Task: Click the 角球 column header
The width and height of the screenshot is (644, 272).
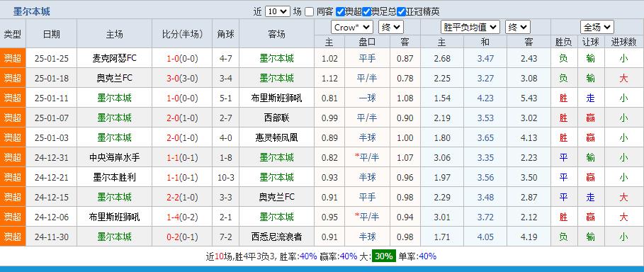Action: tap(225, 34)
